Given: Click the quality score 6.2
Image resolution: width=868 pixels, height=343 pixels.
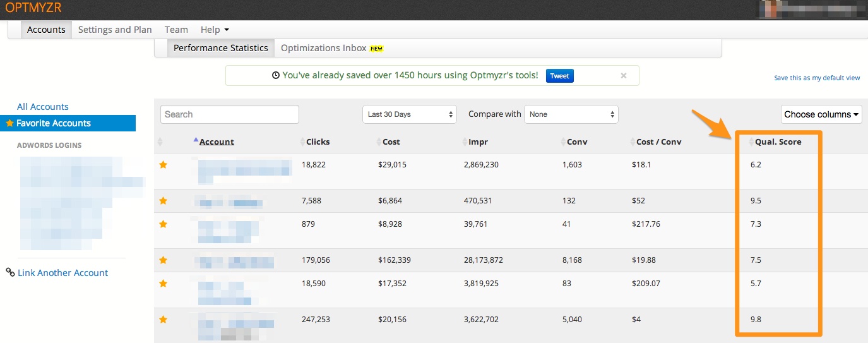Looking at the screenshot, I should 756,164.
